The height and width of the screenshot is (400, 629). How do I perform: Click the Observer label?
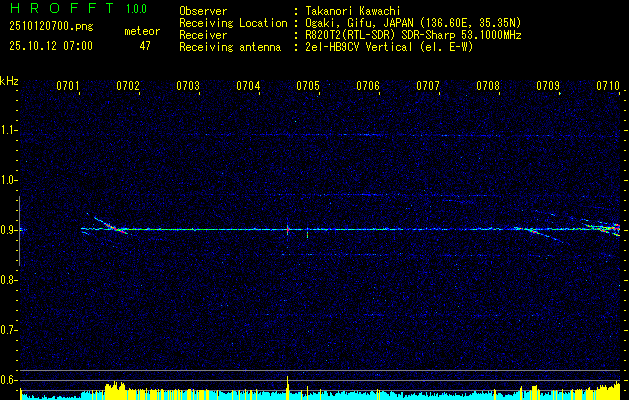tap(203, 11)
